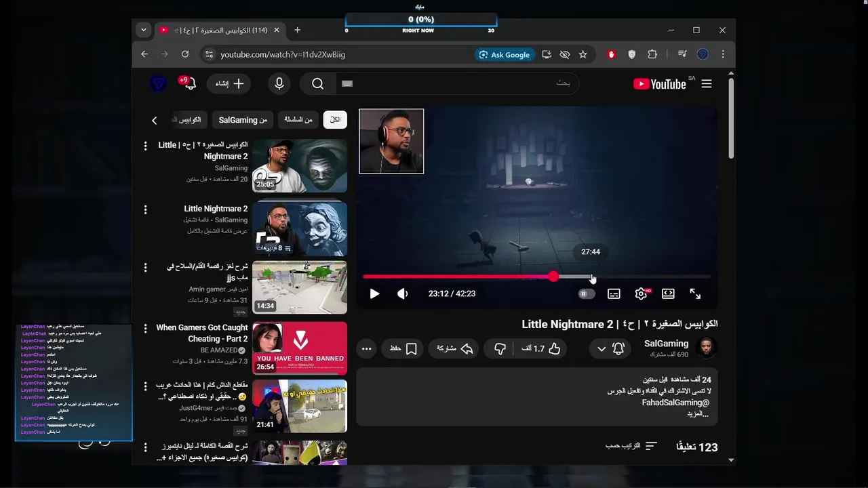Open jjs 14:34 video thumbnail
Viewport: 868px width, 488px height.
tap(300, 287)
